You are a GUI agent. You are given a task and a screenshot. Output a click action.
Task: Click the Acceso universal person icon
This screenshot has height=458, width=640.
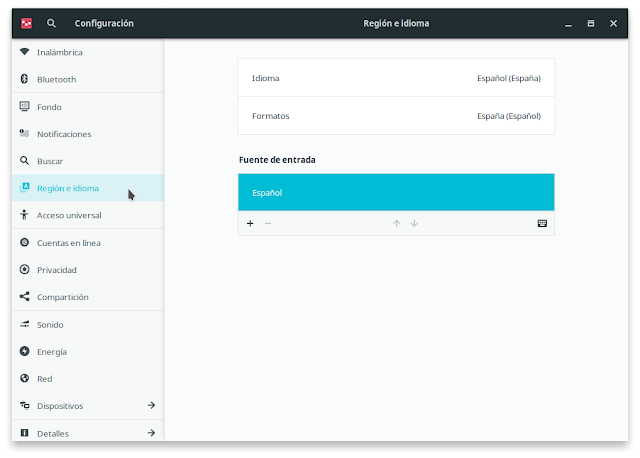(24, 215)
